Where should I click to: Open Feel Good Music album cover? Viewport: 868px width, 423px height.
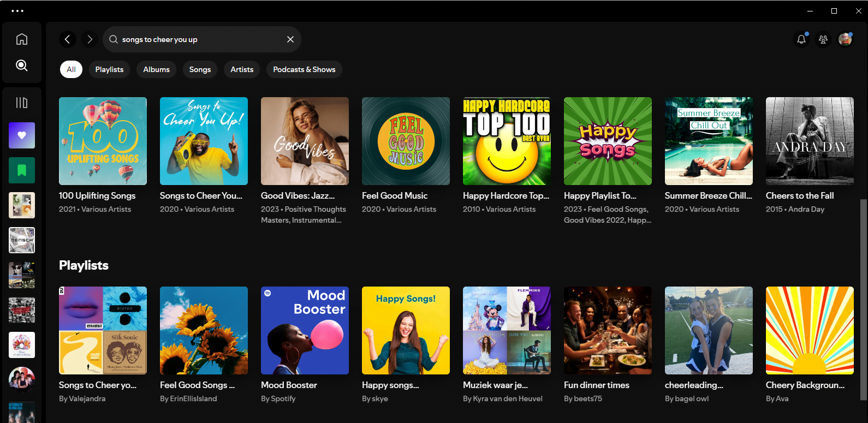point(406,141)
